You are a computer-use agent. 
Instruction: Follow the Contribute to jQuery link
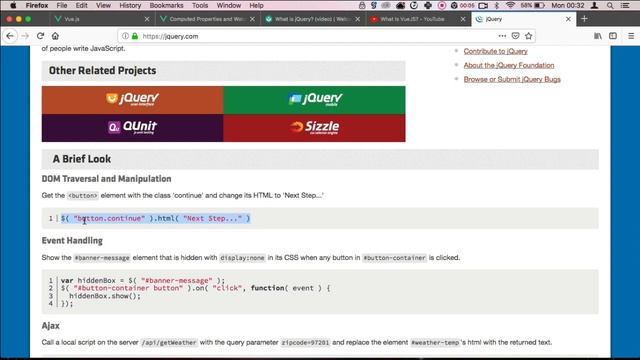[x=496, y=51]
